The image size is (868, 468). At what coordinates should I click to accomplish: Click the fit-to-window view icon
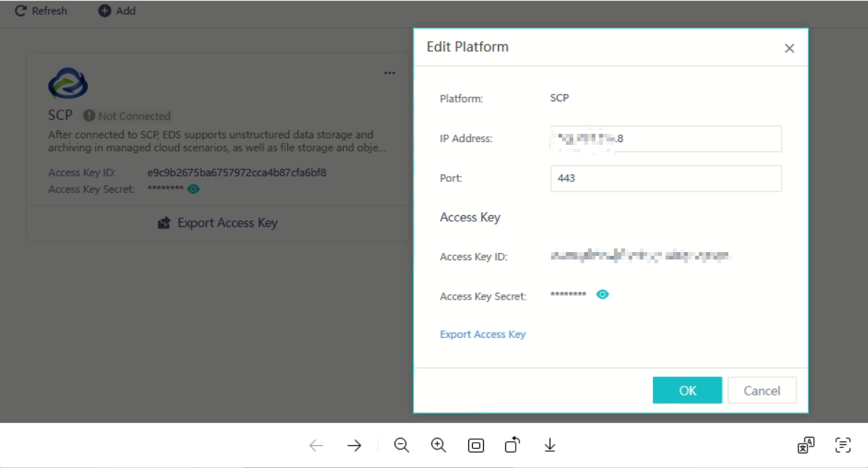point(476,445)
